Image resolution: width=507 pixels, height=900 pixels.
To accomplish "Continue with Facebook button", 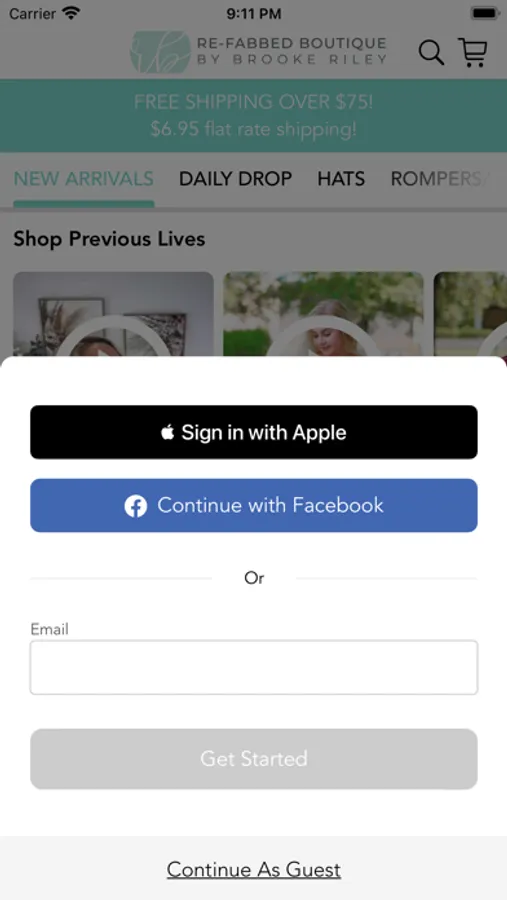I will [254, 506].
